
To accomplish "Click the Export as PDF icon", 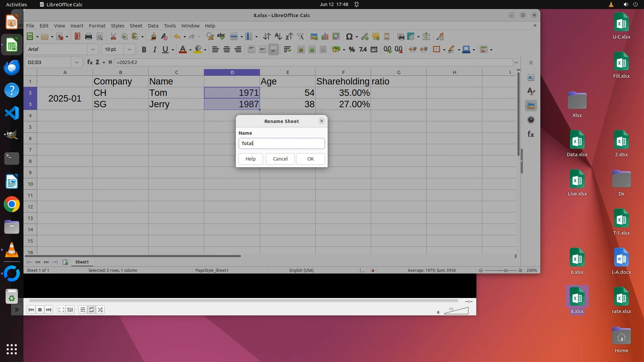I will coord(77,37).
